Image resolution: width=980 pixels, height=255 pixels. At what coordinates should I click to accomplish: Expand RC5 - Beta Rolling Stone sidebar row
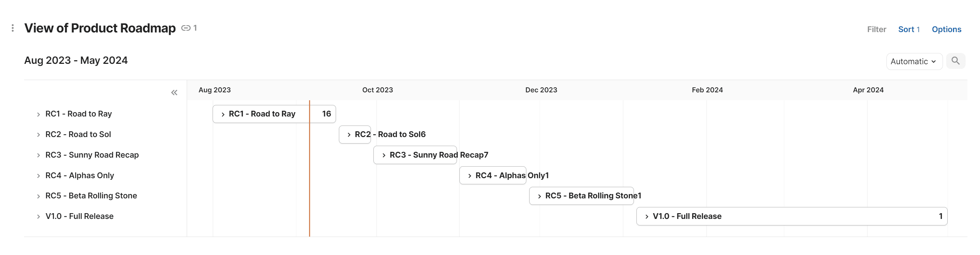(x=38, y=196)
